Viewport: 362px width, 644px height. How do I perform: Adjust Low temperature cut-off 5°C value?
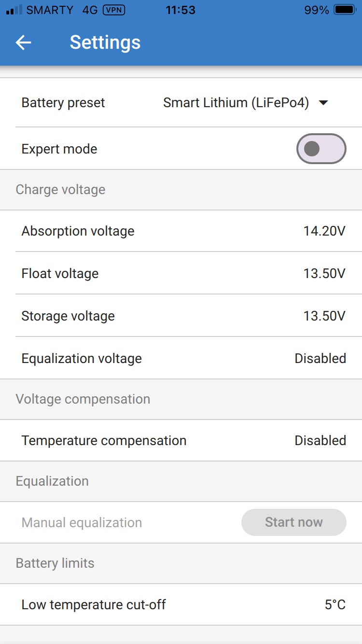tap(335, 605)
